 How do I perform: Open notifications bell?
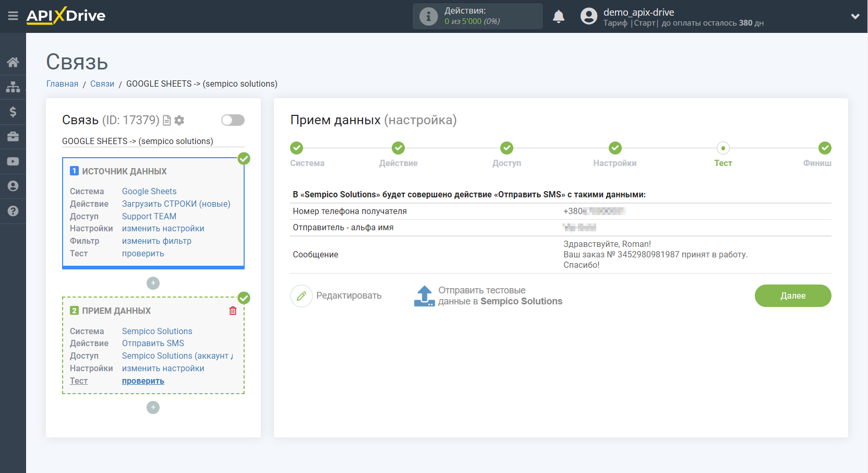point(559,16)
